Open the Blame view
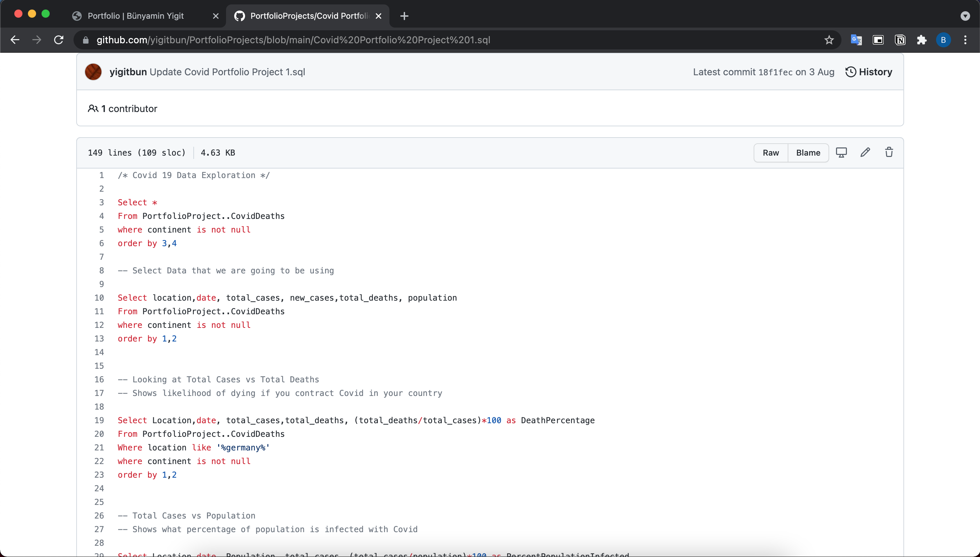 pos(808,153)
